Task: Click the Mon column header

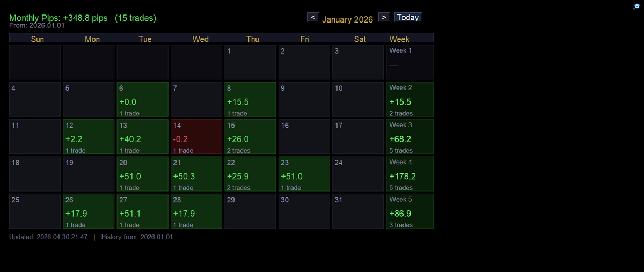Action: click(x=92, y=39)
